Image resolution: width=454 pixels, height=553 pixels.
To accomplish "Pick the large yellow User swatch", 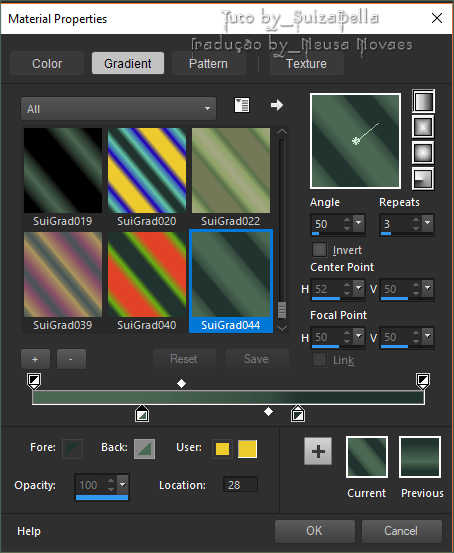I will pyautogui.click(x=247, y=449).
